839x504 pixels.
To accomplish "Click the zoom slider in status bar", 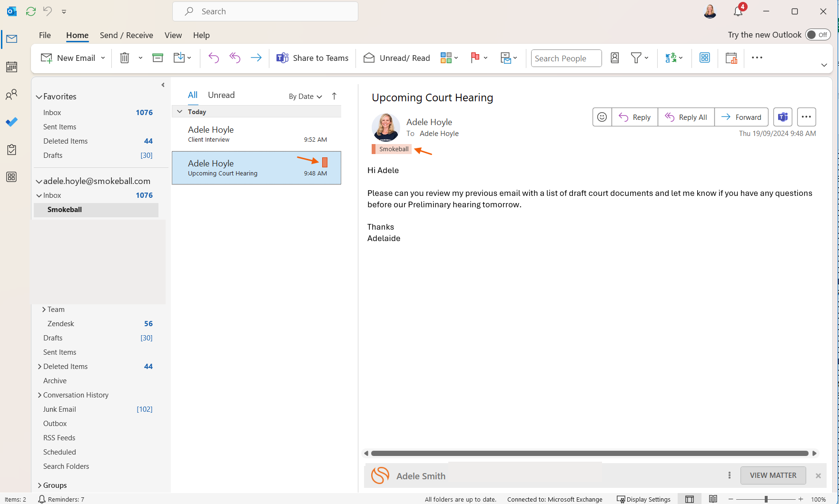I will tap(766, 499).
